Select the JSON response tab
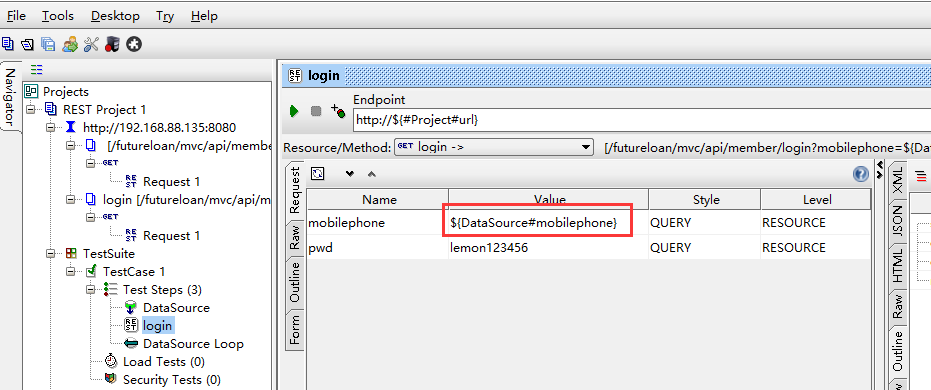This screenshot has height=390, width=931. tap(897, 221)
